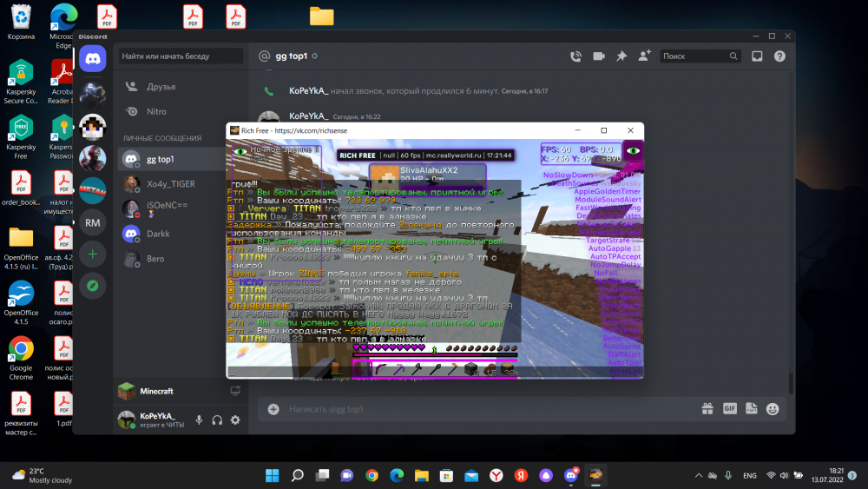Screen dimensions: 868x489
Task: Open pinned messages in Discord chat
Action: coord(621,56)
